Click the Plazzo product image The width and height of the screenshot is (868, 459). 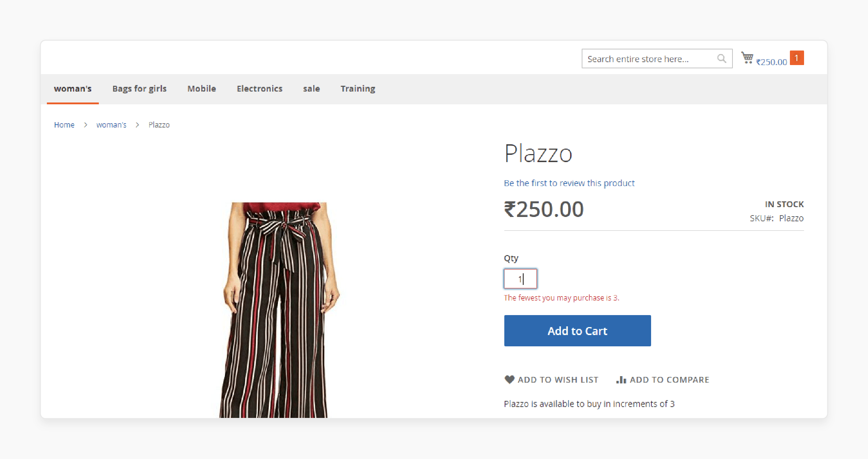coord(279,310)
